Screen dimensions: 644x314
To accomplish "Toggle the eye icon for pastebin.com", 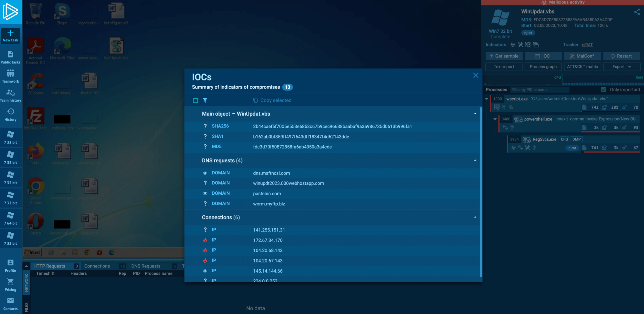I will coord(205,193).
